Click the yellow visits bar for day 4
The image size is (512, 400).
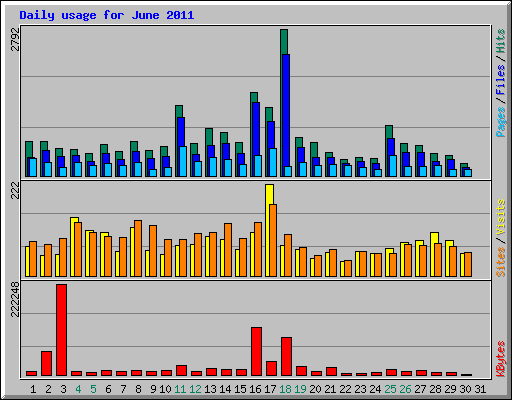click(x=74, y=220)
